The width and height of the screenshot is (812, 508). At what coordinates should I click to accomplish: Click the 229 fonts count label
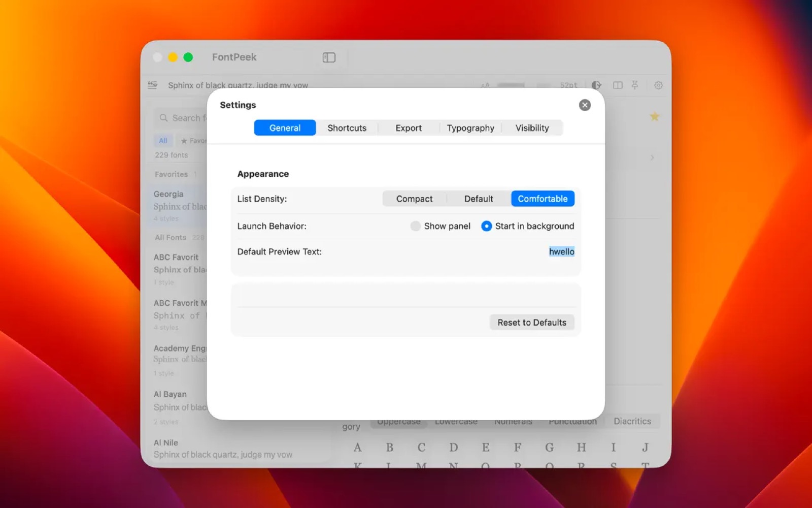172,155
